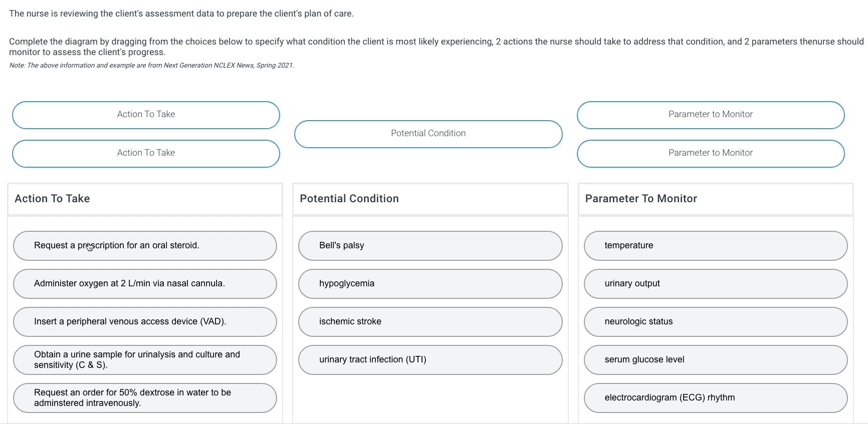Select the neurologic status parameter option

click(716, 321)
